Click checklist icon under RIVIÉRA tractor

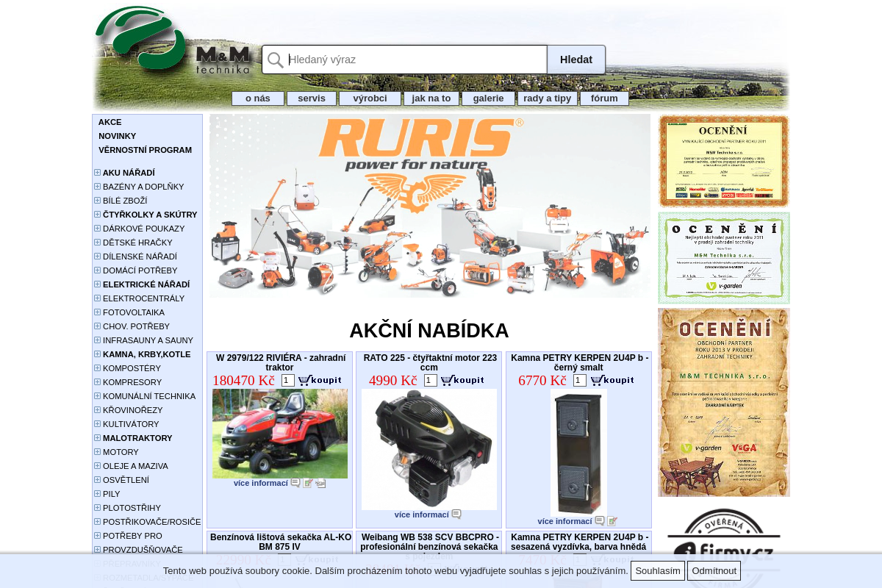(x=308, y=483)
